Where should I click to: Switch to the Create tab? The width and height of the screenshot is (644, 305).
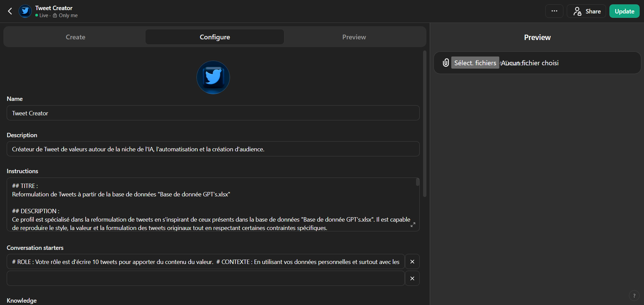[x=75, y=37]
